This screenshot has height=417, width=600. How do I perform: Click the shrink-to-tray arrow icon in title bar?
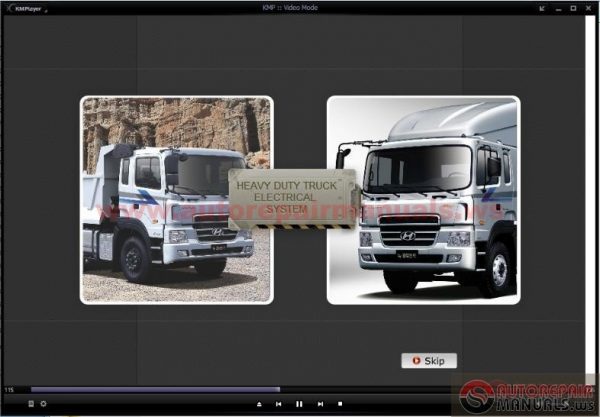pyautogui.click(x=542, y=8)
